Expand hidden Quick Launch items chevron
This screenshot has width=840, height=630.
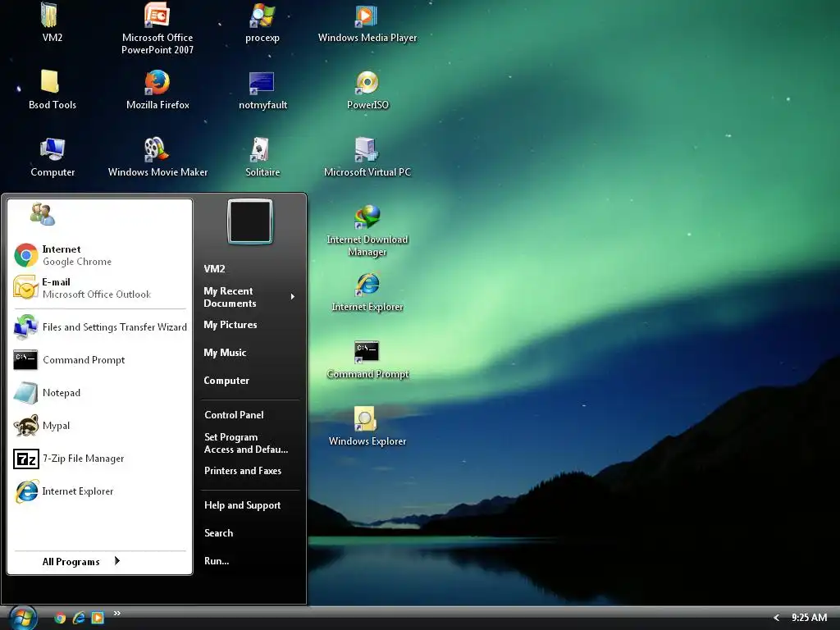tap(116, 614)
